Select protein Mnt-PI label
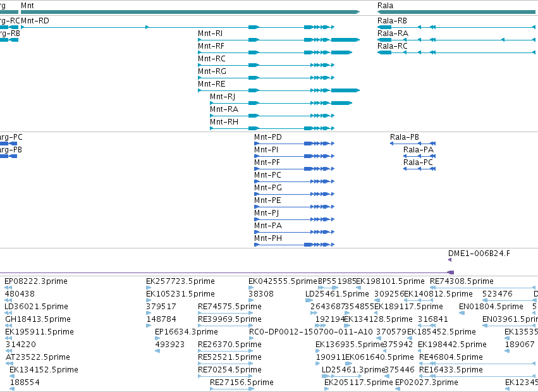538x392 pixels. click(266, 150)
